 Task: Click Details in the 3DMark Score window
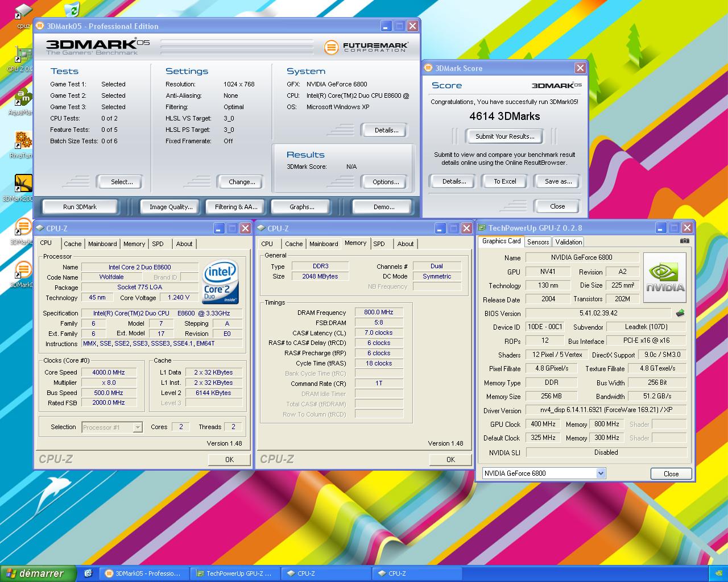click(x=454, y=181)
